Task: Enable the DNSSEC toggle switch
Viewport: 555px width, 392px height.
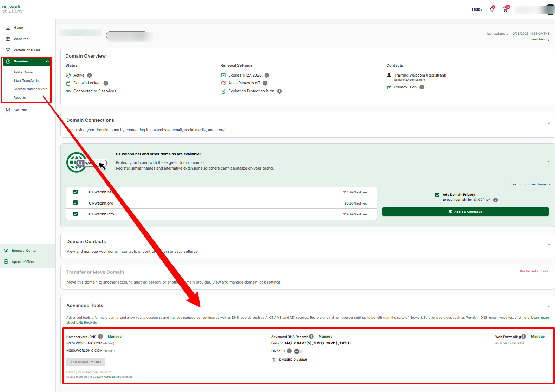Action: pos(298,351)
